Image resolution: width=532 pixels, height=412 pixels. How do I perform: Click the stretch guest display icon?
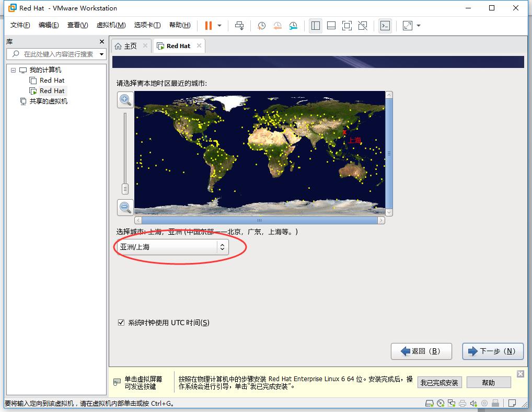408,26
